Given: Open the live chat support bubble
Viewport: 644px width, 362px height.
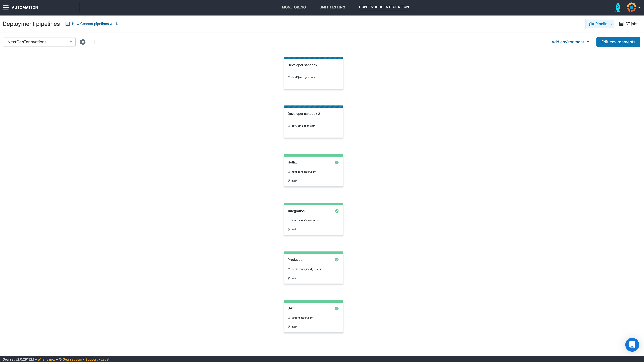Looking at the screenshot, I should (x=632, y=345).
